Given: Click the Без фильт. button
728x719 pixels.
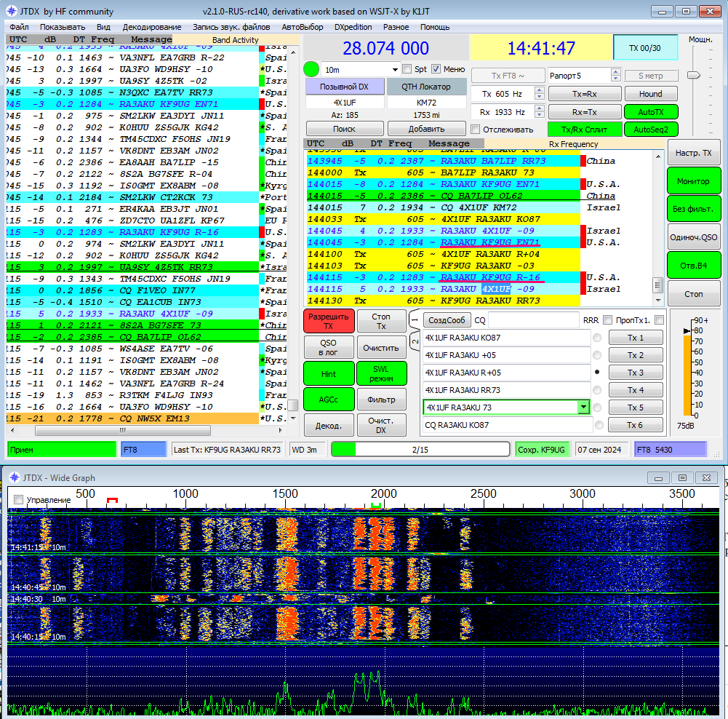Looking at the screenshot, I should 694,209.
